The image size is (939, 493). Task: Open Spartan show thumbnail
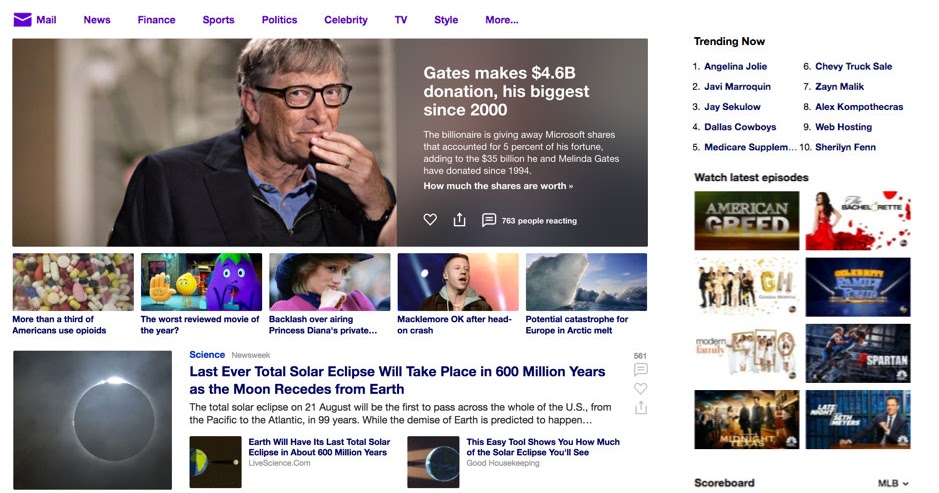point(858,353)
